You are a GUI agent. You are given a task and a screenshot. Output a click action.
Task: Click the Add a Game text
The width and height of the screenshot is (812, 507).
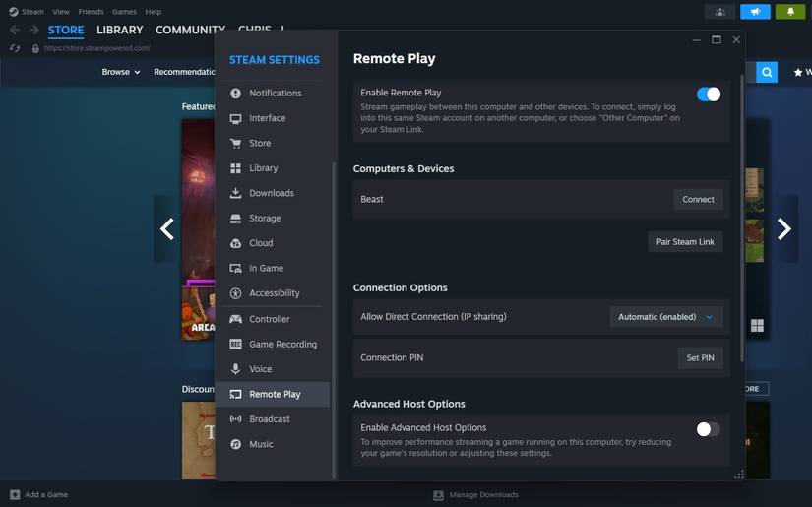[x=46, y=494]
